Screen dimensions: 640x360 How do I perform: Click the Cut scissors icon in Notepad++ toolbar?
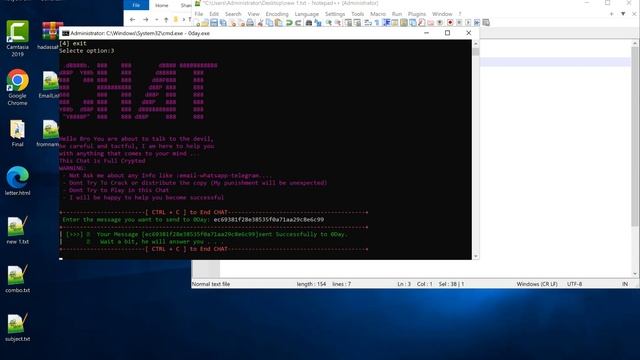[x=260, y=23]
